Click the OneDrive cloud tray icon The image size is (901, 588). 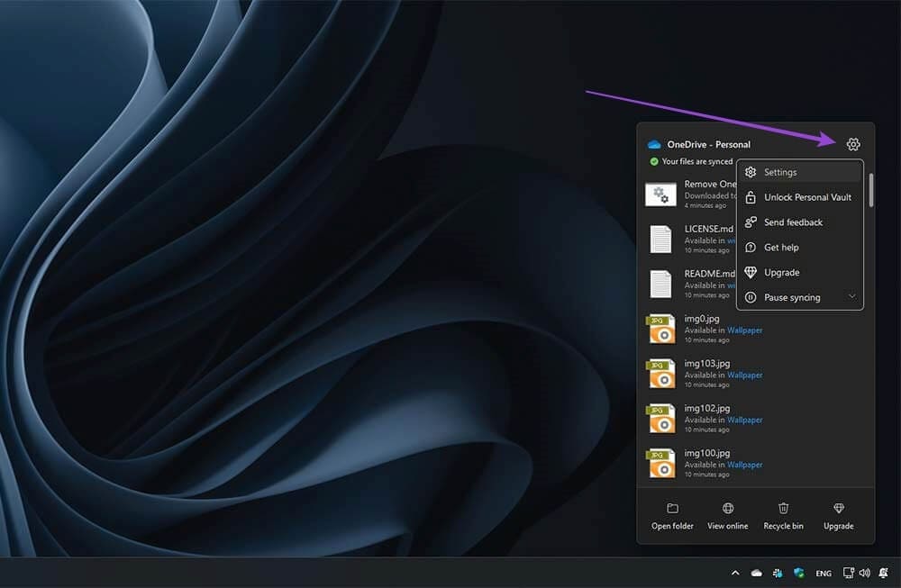(x=756, y=573)
